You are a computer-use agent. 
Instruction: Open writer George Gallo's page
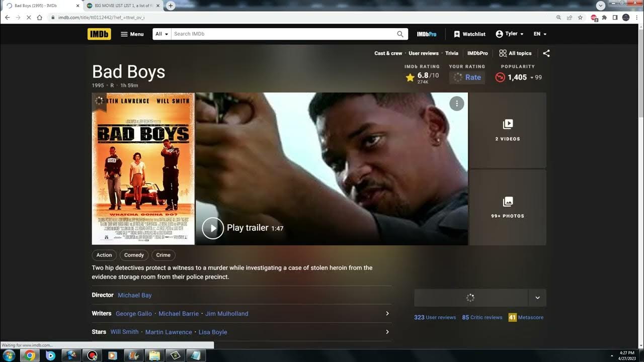coord(134,314)
